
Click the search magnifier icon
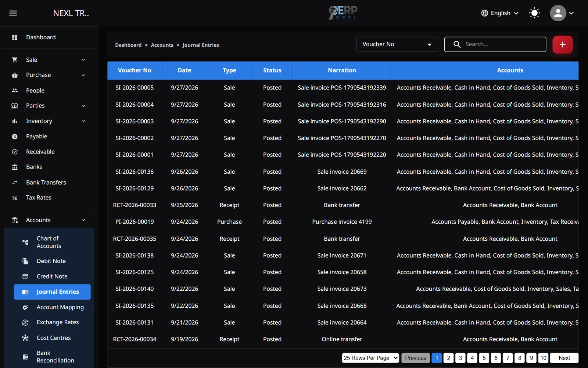tap(457, 45)
